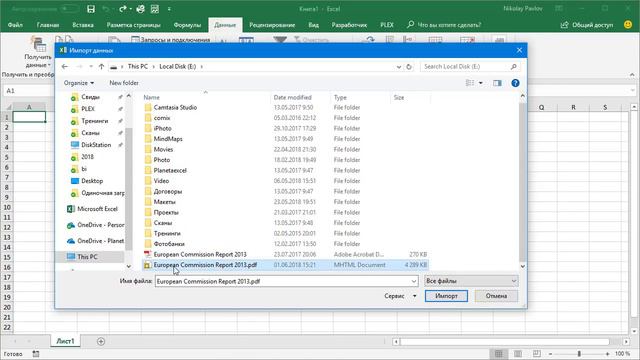The height and width of the screenshot is (360, 640).
Task: Switch to Главная ribbon tab
Action: 48,25
